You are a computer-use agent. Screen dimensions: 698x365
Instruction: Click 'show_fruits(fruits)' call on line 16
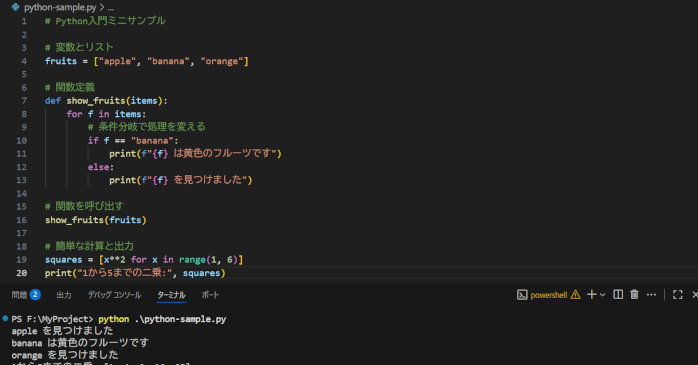96,220
